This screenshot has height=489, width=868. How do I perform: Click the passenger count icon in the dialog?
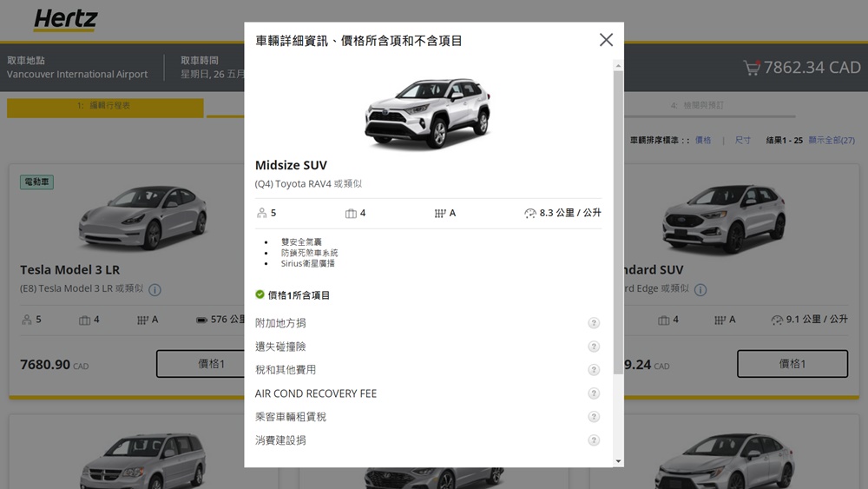point(261,213)
